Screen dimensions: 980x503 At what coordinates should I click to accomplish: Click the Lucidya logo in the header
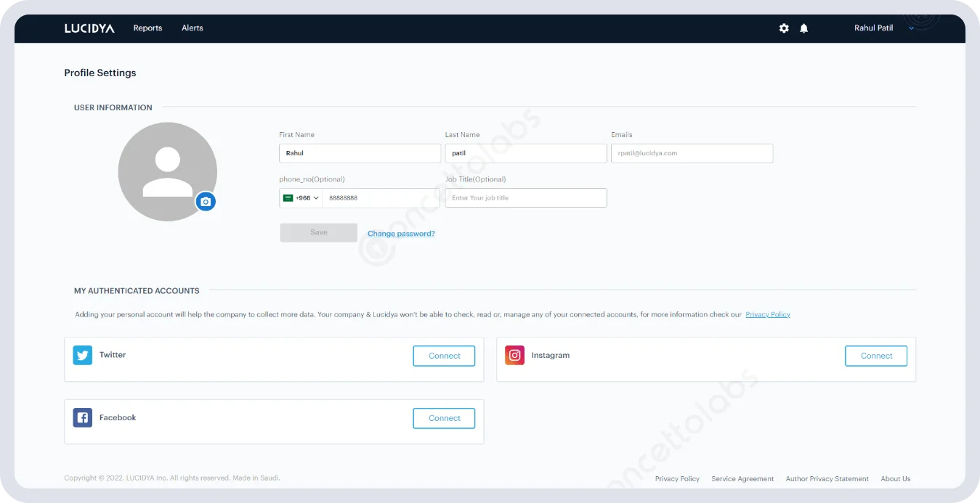tap(89, 28)
